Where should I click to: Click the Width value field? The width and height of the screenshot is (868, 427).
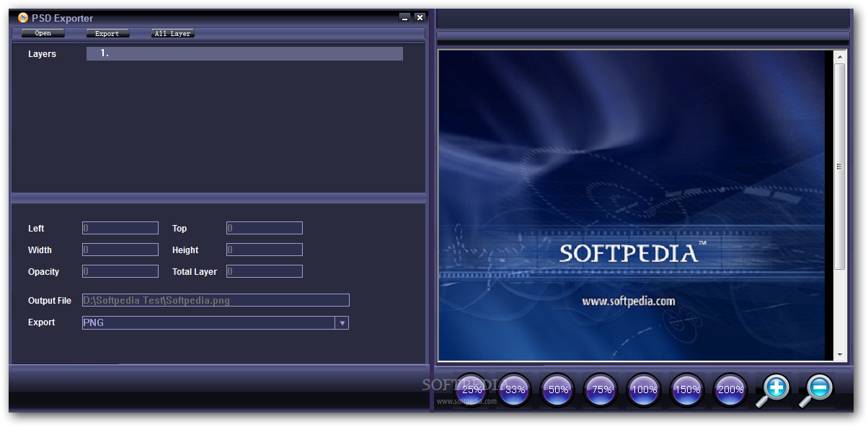(x=120, y=250)
